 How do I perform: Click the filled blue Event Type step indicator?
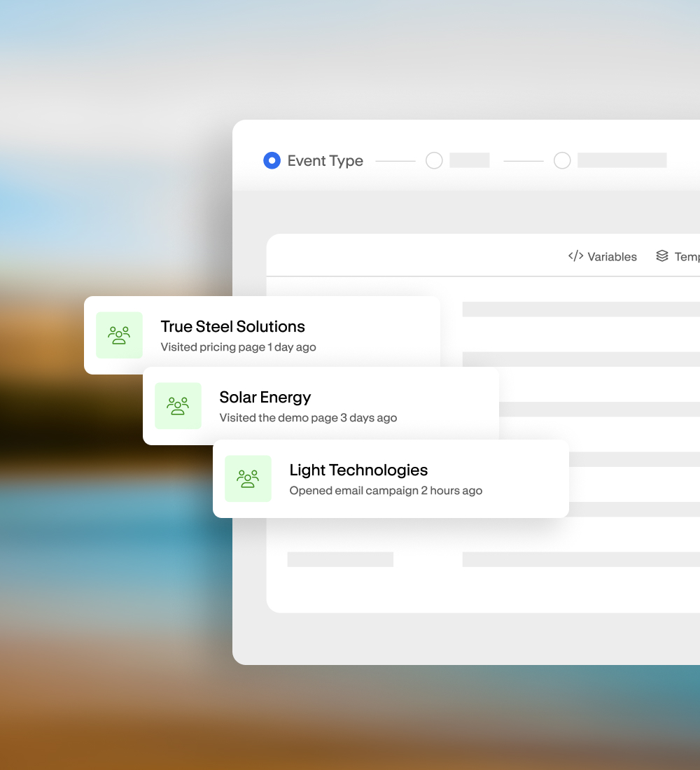coord(272,160)
